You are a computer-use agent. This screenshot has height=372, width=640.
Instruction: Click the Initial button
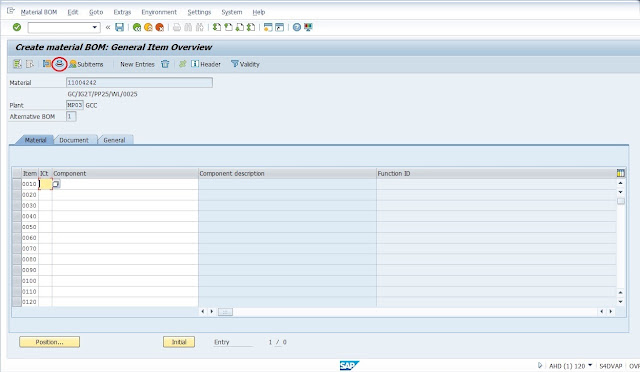coord(179,342)
